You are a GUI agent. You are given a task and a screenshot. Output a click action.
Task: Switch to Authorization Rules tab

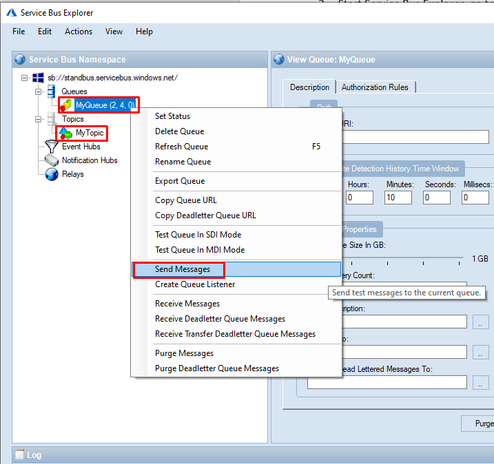[375, 87]
